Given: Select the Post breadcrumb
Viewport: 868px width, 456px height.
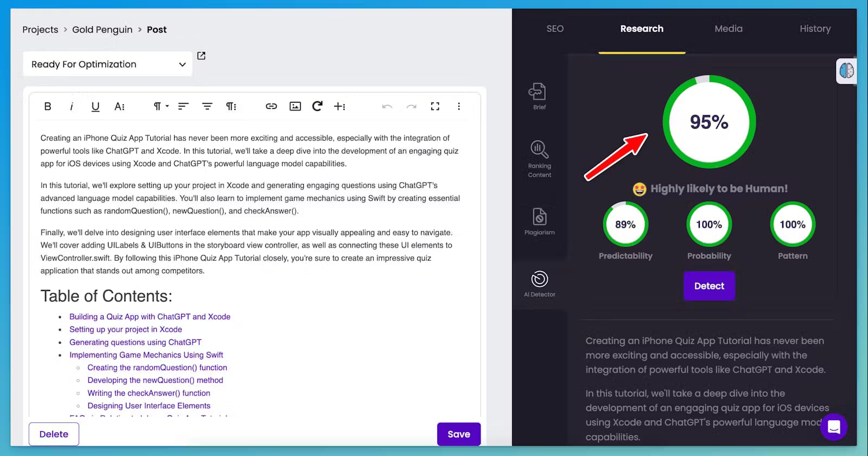Looking at the screenshot, I should pyautogui.click(x=157, y=29).
